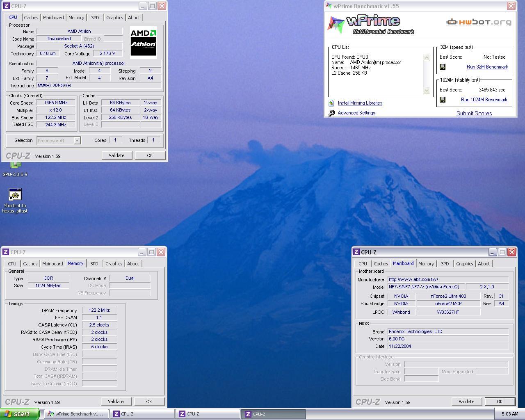The width and height of the screenshot is (525, 420).
Task: Click the hwbot.org logo
Action: [x=479, y=22]
